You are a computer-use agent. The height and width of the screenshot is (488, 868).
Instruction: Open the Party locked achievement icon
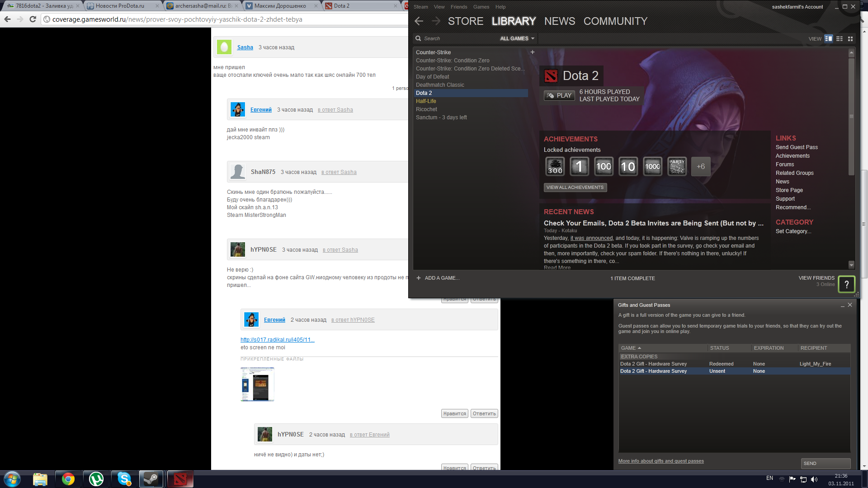tap(677, 167)
